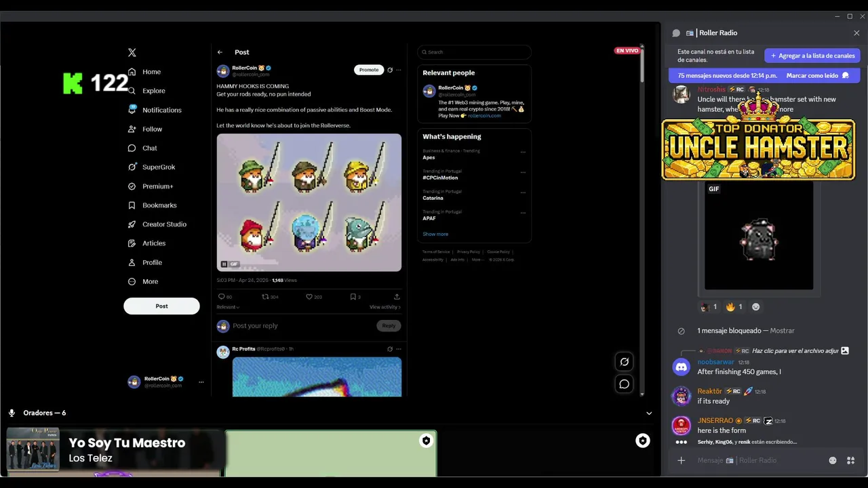Click the chat bubble icon beside Roller Radio title

(676, 33)
